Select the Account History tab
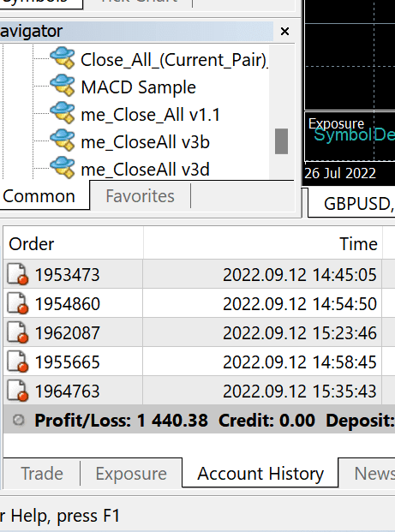The width and height of the screenshot is (395, 532). [x=260, y=473]
